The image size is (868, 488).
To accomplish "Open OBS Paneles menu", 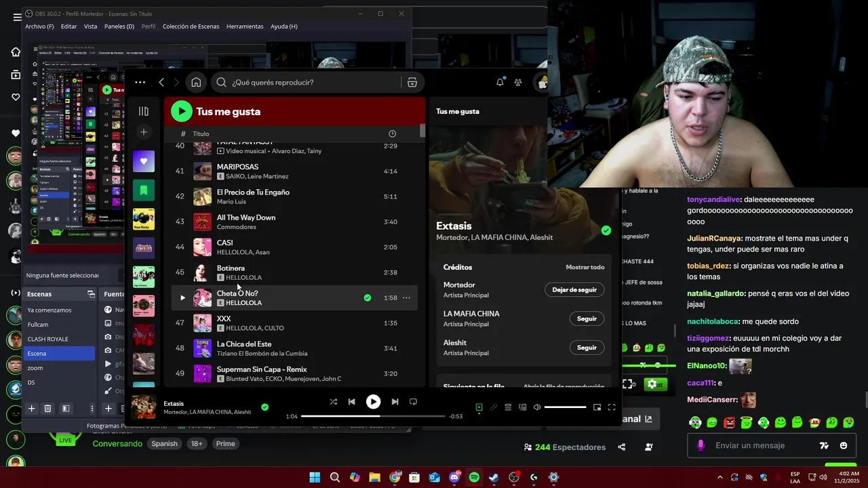I will [119, 26].
